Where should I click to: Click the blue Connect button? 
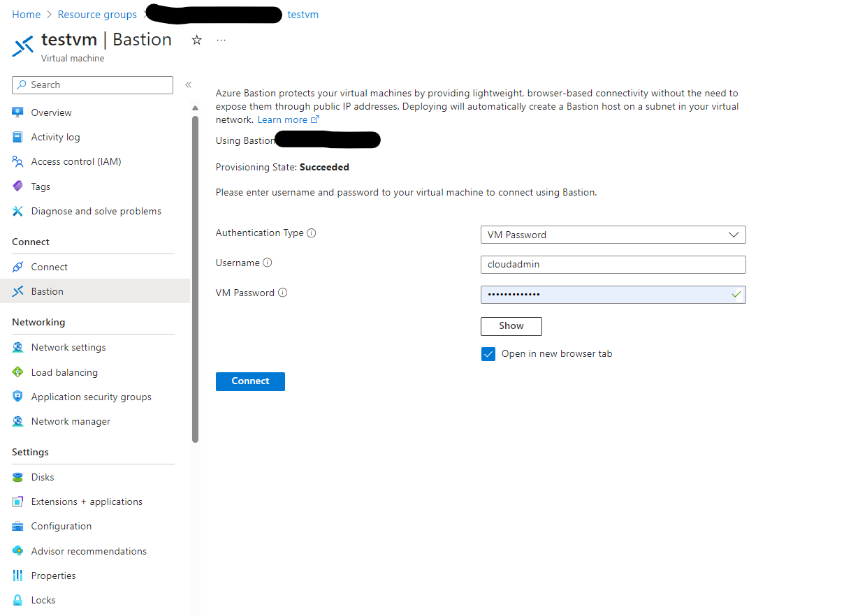(x=250, y=381)
